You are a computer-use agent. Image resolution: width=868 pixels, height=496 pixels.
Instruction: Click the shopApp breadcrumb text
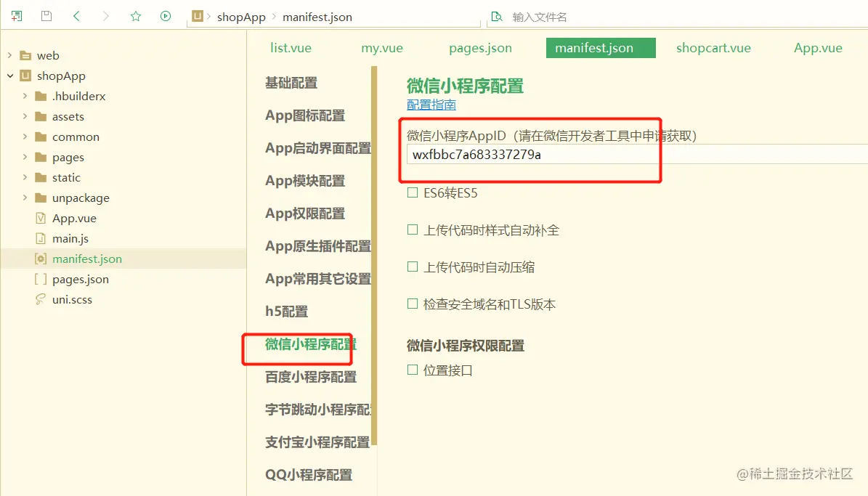[x=241, y=17]
